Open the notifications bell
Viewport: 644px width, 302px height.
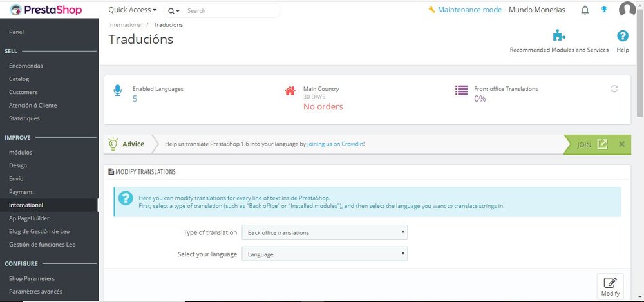tap(585, 10)
